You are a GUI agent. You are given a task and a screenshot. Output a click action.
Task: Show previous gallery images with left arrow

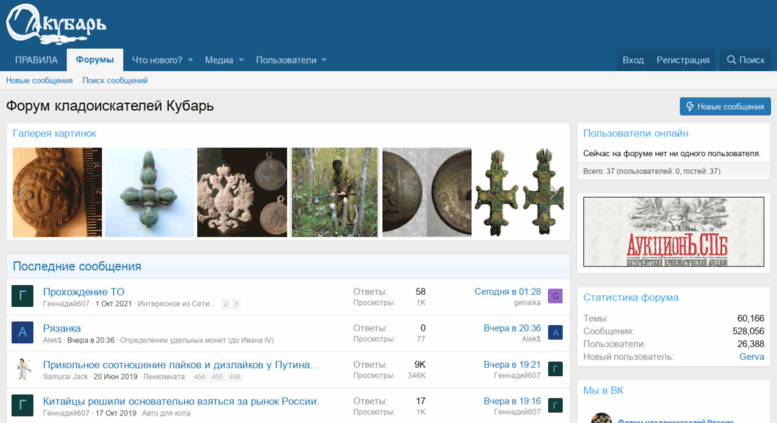point(23,193)
